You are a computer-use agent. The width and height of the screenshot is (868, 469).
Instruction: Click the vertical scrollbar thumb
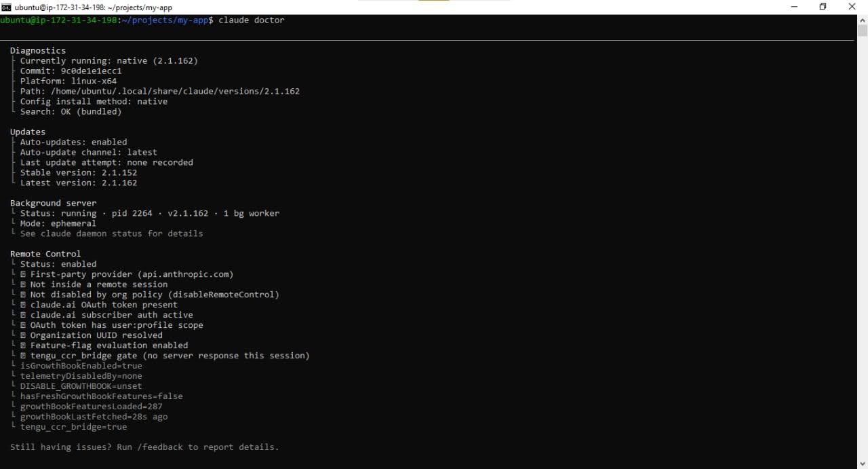(863, 31)
